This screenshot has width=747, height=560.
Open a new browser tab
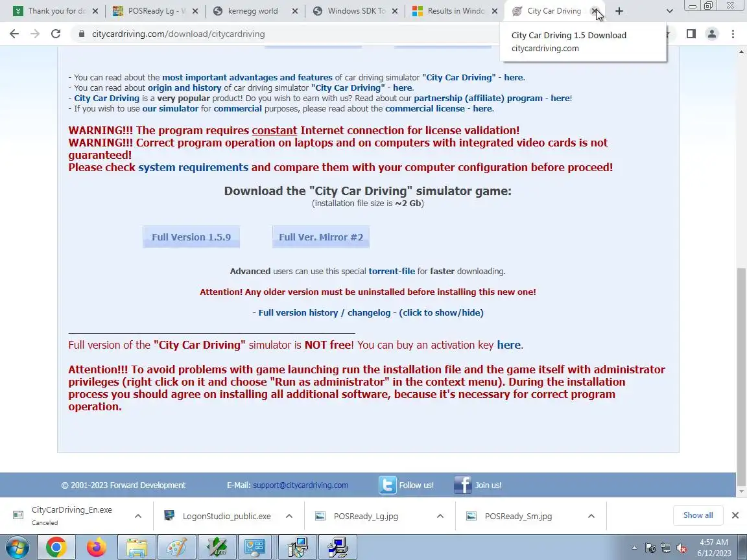coord(619,11)
